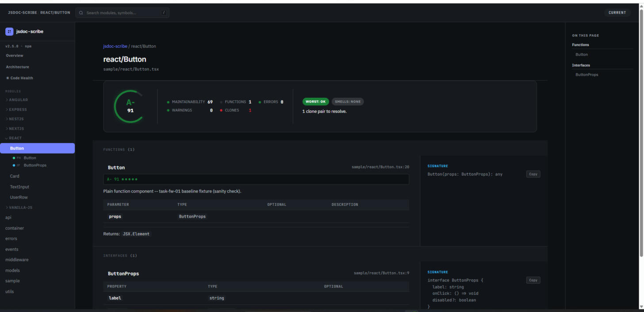The height and width of the screenshot is (312, 644).
Task: Click Interfaces heading in On This Page
Action: (x=581, y=65)
